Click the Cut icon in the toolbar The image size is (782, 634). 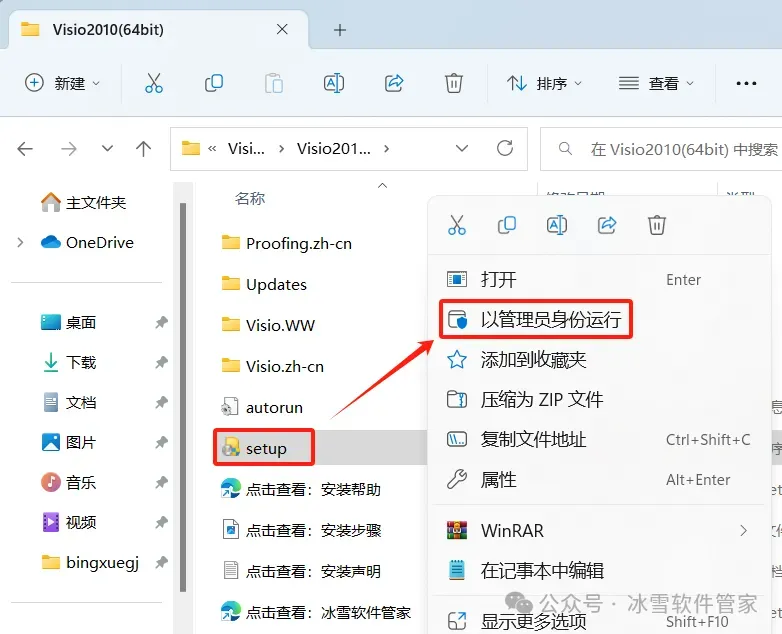point(154,83)
